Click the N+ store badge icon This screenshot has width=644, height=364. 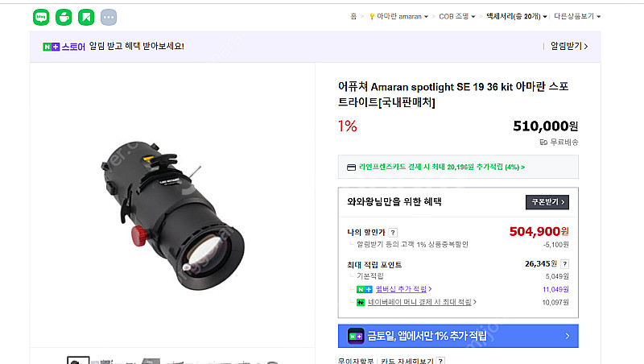[52, 47]
